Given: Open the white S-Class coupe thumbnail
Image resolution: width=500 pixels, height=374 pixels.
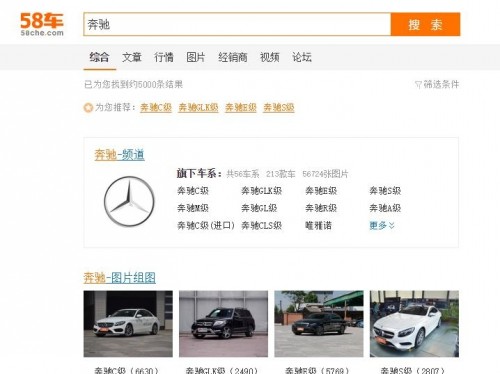Looking at the screenshot, I should point(414,324).
